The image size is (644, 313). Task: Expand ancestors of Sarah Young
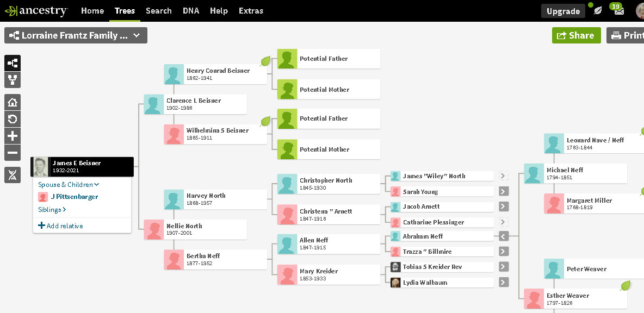click(503, 191)
